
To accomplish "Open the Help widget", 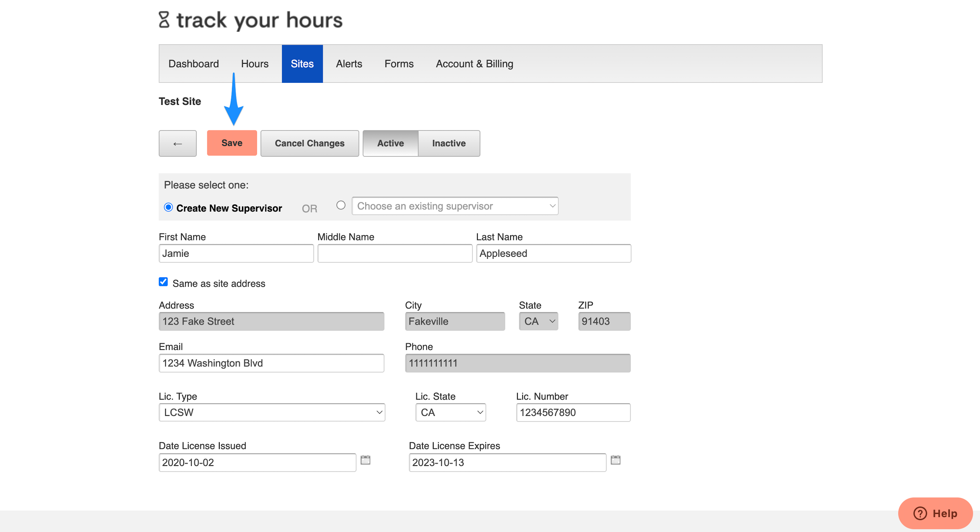I will coord(935,514).
